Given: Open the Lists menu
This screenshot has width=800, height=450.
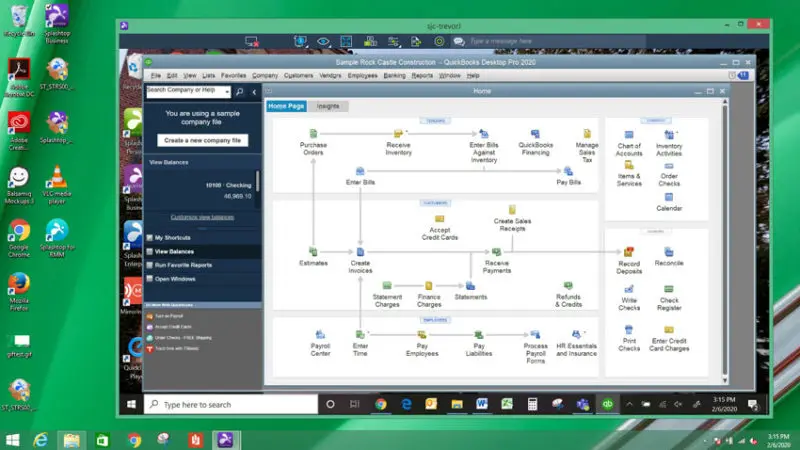Looking at the screenshot, I should [x=208, y=76].
